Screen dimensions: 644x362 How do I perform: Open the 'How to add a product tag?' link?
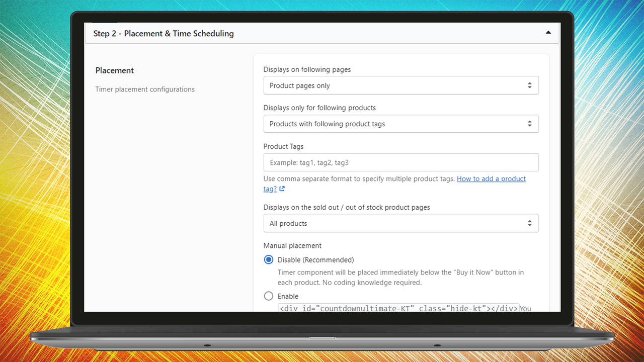click(x=491, y=178)
